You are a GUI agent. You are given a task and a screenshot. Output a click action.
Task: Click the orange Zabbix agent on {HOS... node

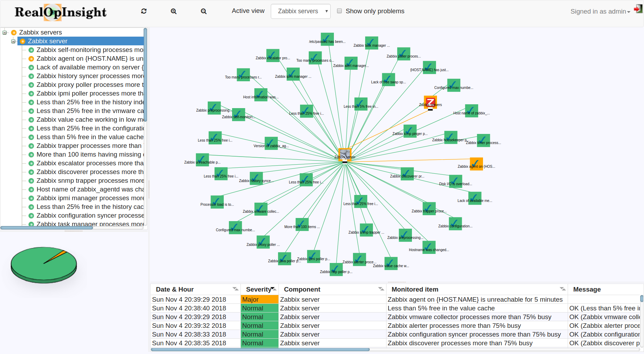(476, 164)
